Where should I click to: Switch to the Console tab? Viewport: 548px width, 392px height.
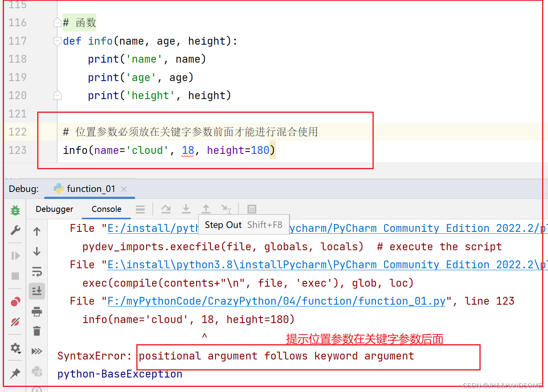(107, 209)
